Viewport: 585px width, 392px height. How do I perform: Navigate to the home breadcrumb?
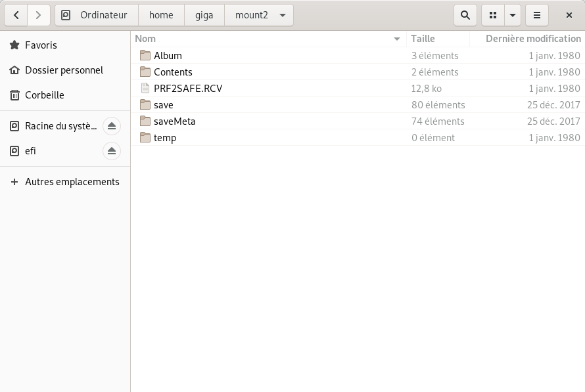161,15
